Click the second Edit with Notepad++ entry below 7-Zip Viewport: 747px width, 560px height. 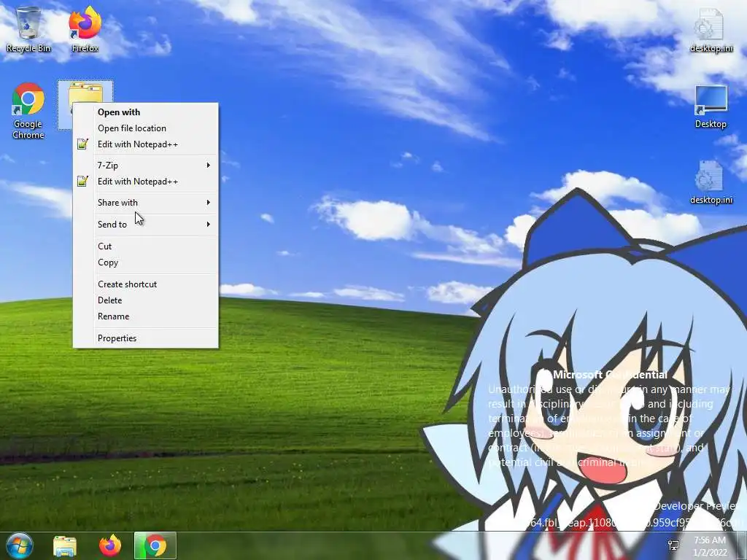[146, 182]
